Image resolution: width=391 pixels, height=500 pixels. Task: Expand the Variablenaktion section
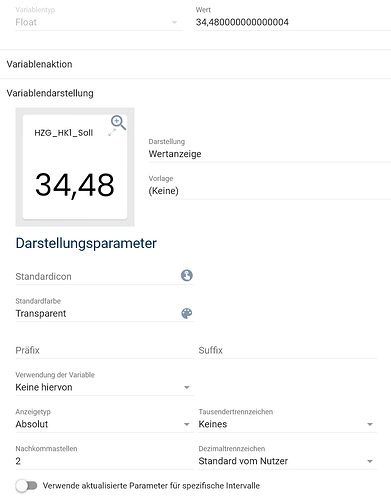[x=195, y=64]
